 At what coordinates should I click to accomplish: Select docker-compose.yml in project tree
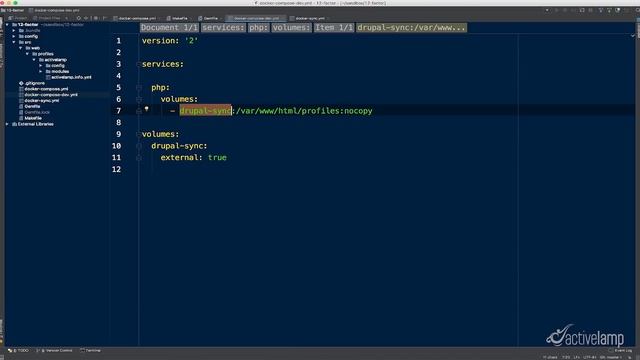43,89
